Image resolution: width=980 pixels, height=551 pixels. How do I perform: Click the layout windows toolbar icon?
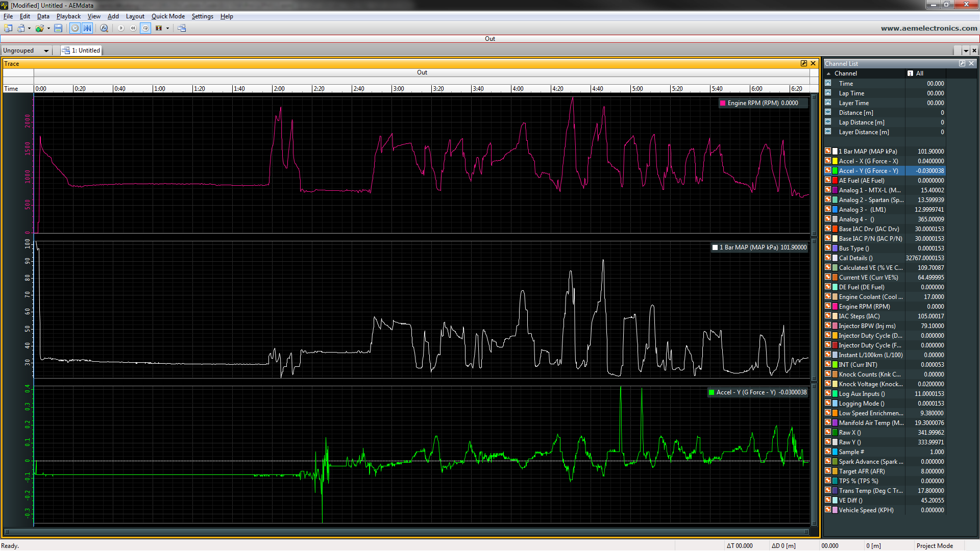click(x=182, y=28)
